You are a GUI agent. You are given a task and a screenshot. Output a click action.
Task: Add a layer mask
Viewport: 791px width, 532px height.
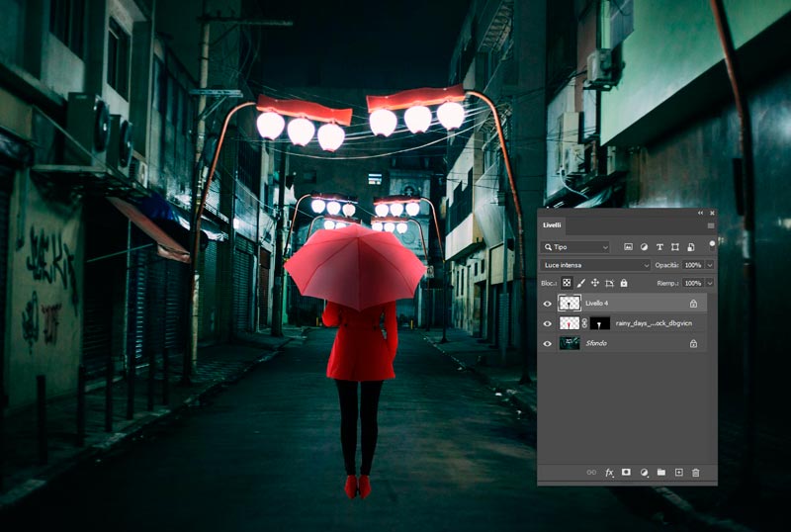pyautogui.click(x=626, y=473)
